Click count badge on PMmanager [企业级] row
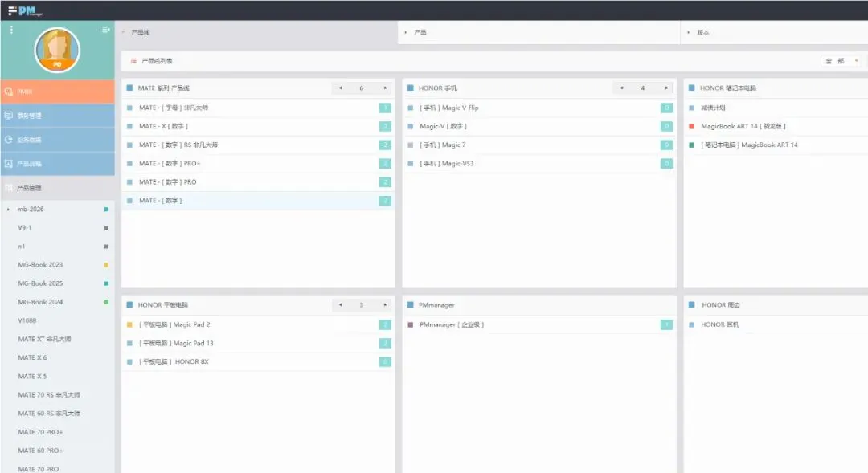Image resolution: width=868 pixels, height=473 pixels. 666,324
